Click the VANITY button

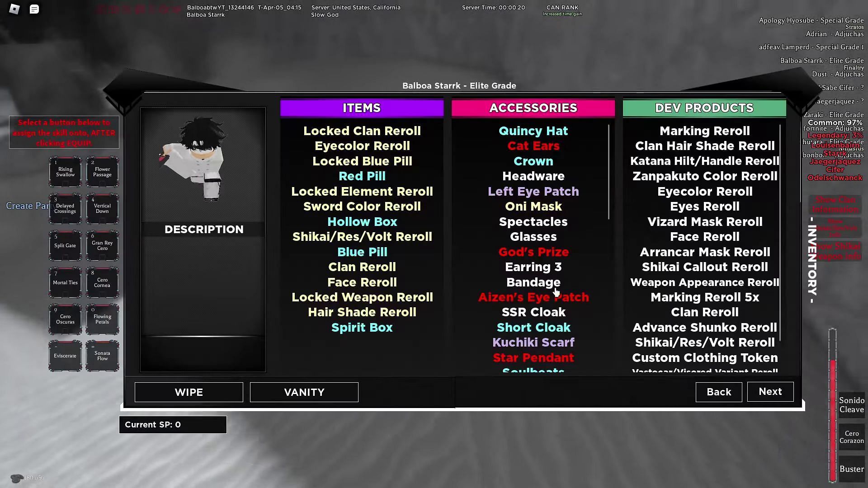[304, 391]
